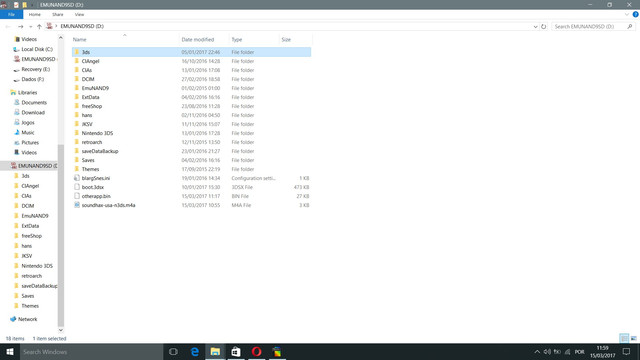The image size is (640, 360).
Task: Click the address bar path EMUNAND9SD (D:)
Action: [x=82, y=26]
